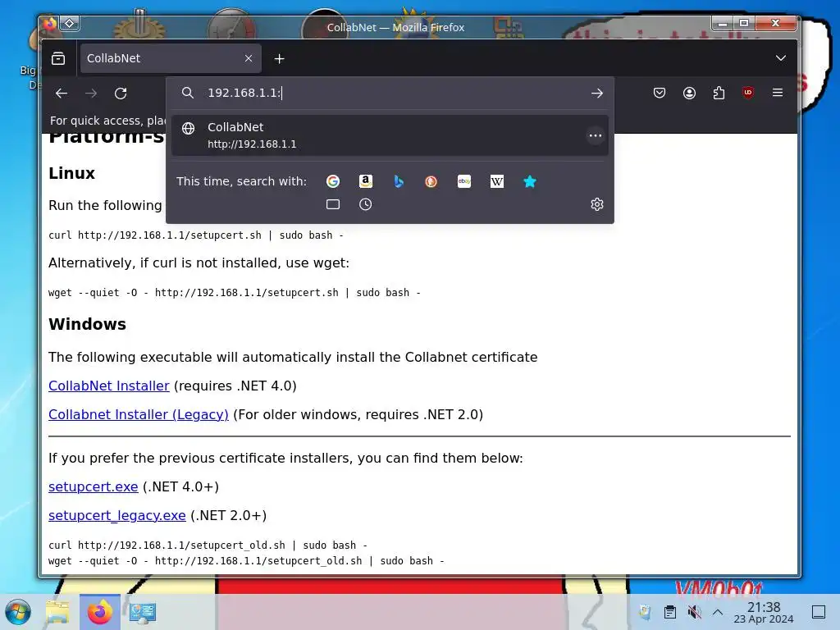Download setupcert.exe link
The height and width of the screenshot is (630, 840).
pos(94,486)
